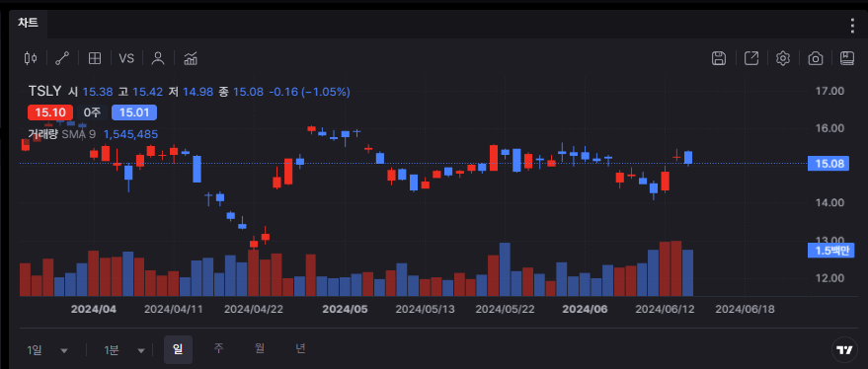Click the 2024/05/22 date axis label
868x369 pixels.
coord(506,309)
